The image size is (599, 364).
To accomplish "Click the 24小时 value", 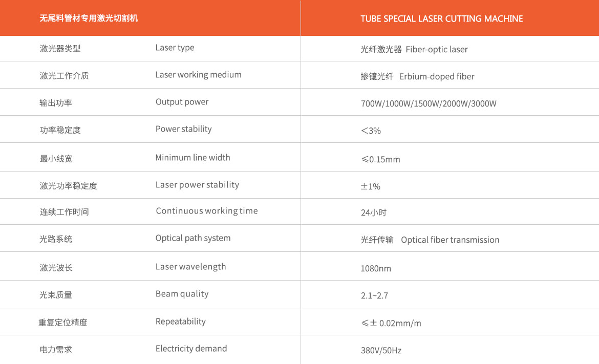I will pos(374,213).
